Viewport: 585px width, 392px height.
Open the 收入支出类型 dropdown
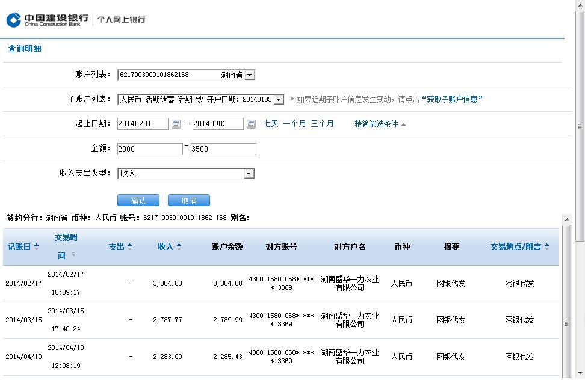tap(249, 174)
